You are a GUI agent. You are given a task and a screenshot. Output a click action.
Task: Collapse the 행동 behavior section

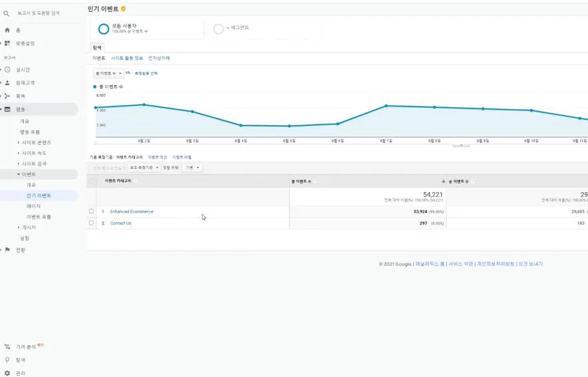click(x=1, y=109)
